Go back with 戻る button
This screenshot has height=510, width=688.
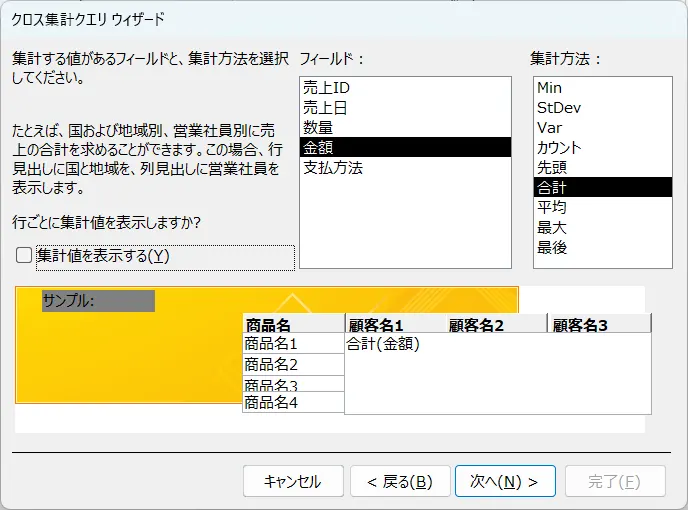point(400,481)
